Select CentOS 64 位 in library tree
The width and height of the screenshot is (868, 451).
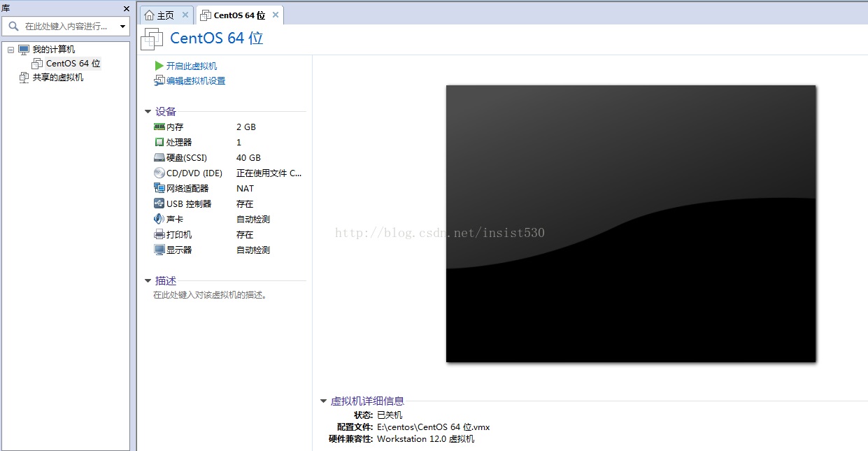point(73,64)
